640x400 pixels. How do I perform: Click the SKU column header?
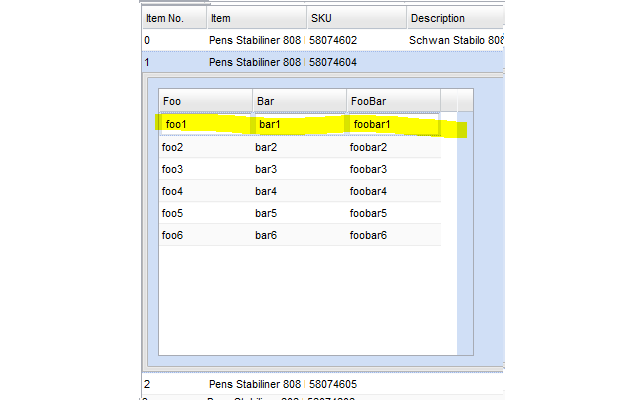(355, 18)
